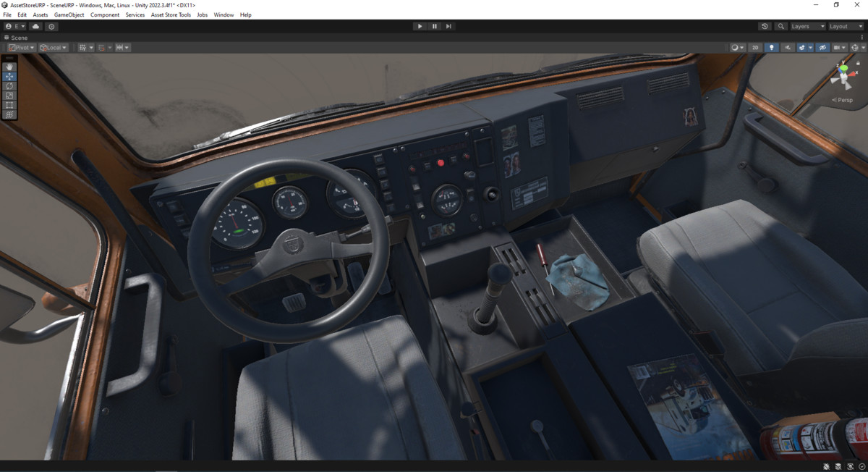Open the Layers dropdown
This screenshot has height=472, width=868.
pos(807,26)
